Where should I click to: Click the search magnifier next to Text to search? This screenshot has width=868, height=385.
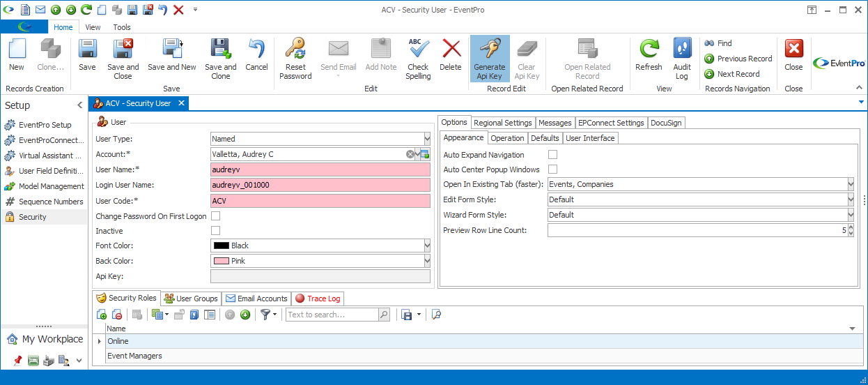pos(384,315)
